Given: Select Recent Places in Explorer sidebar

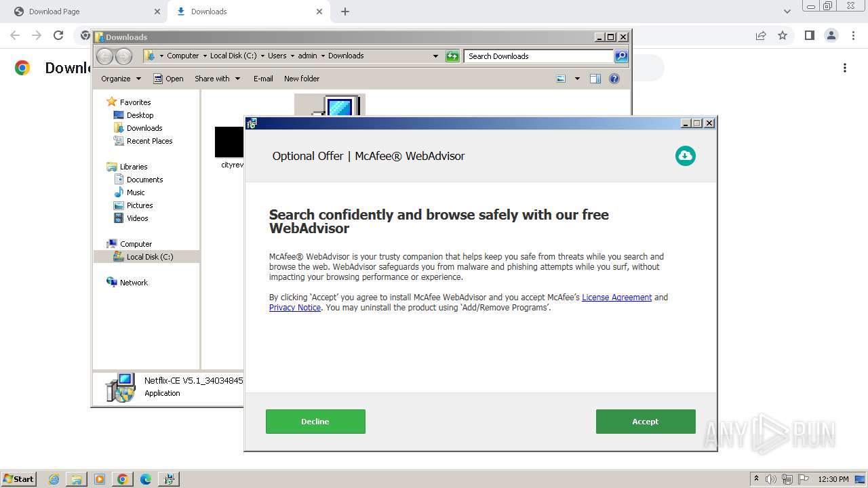Looking at the screenshot, I should 149,141.
